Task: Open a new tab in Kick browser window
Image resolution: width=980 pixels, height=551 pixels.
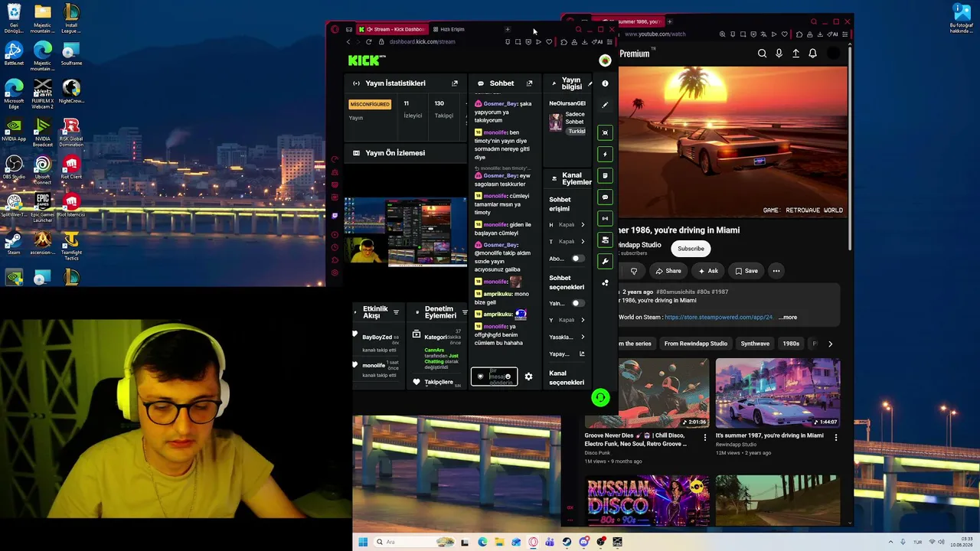Action: [x=507, y=29]
